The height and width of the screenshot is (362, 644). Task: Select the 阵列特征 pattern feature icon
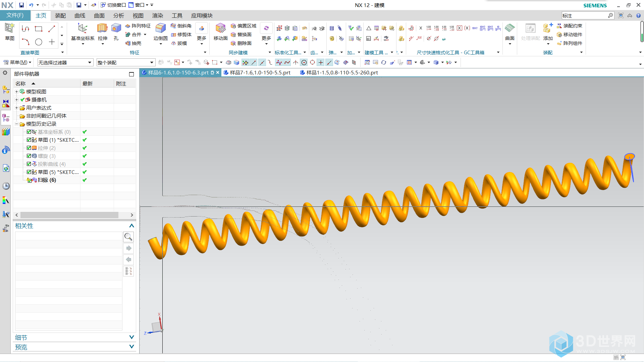click(x=138, y=26)
